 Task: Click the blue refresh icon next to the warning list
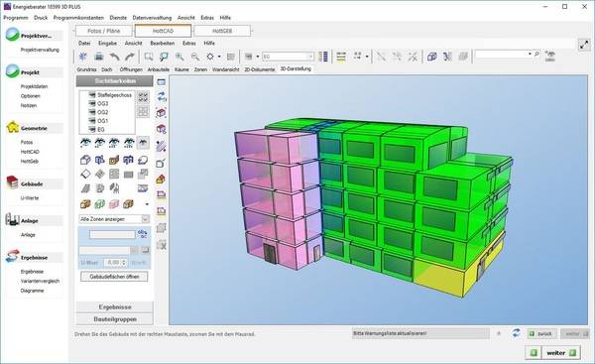click(x=516, y=333)
